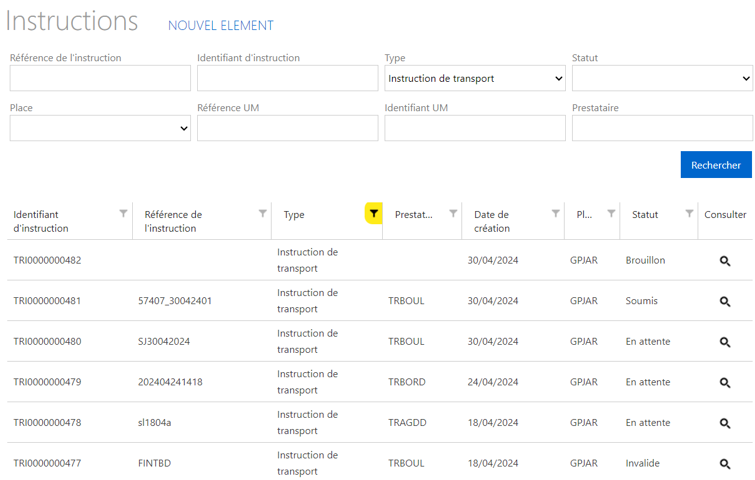Sort by Prestat... column header
755x480 pixels.
pyautogui.click(x=414, y=215)
